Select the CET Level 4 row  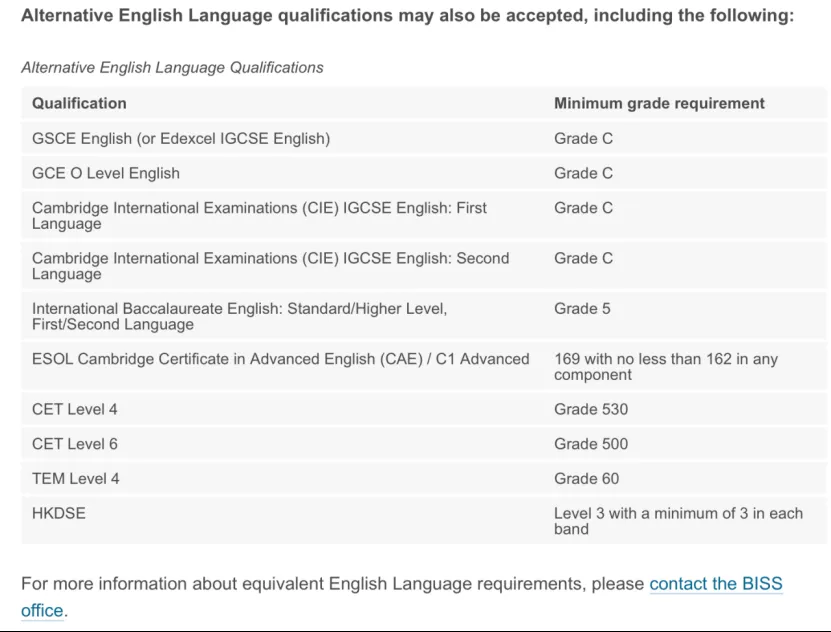point(75,409)
